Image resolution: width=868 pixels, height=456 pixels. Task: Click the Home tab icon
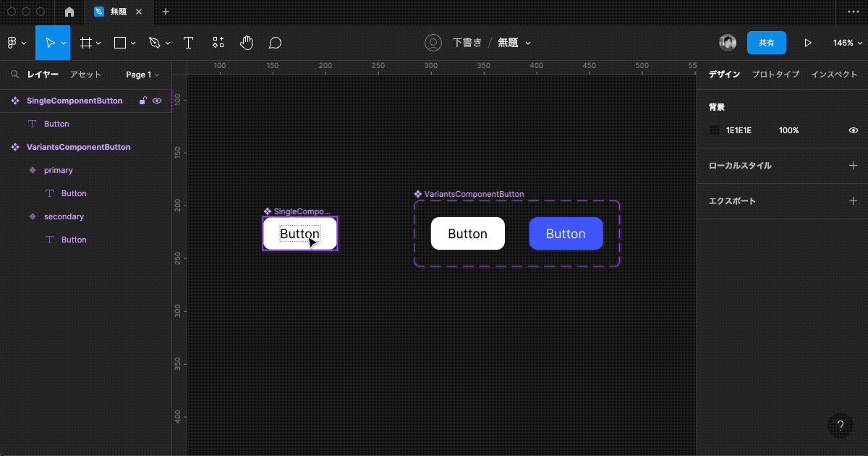(69, 12)
